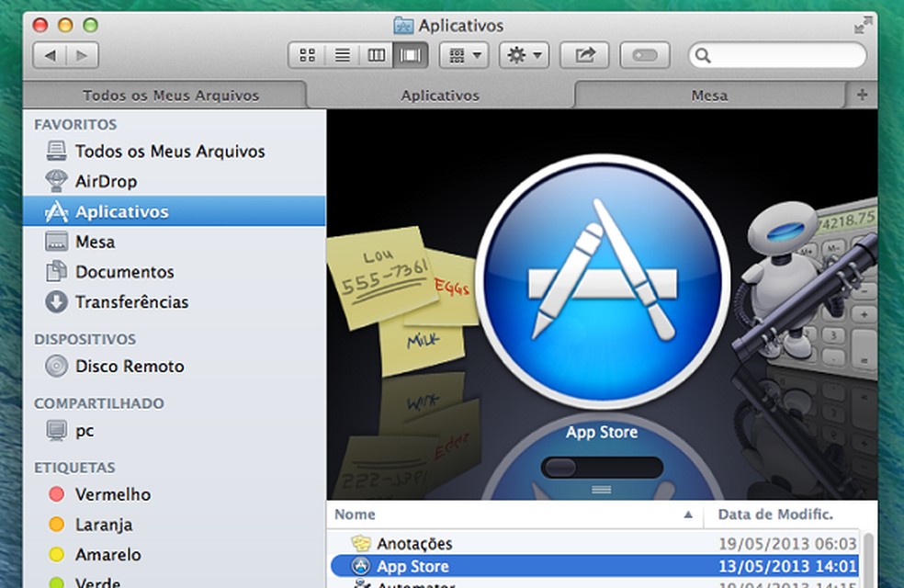The image size is (904, 588).
Task: Click the Cover Flow resize grip handle
Action: click(x=602, y=490)
